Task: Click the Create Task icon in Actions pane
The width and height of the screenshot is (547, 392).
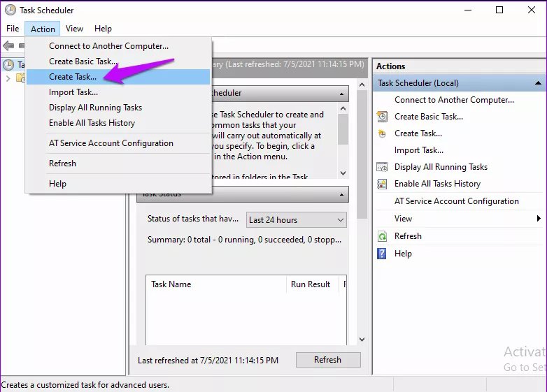Action: [x=383, y=133]
